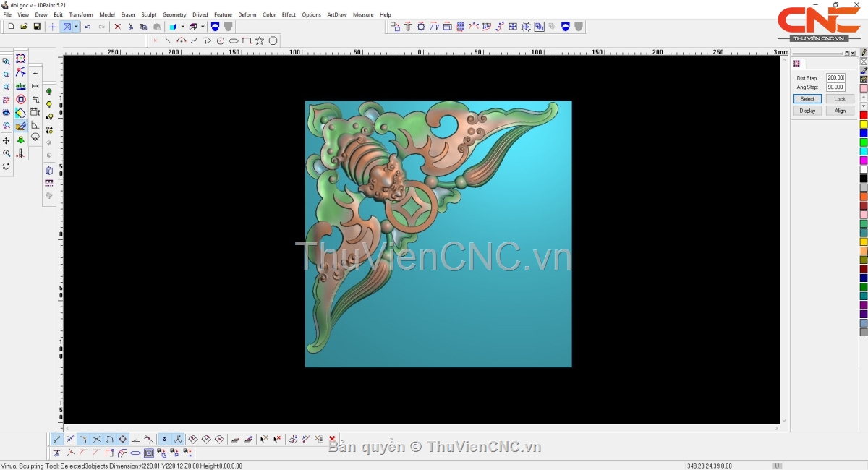Screen dimensions: 868x470
Task: Pick the rectangle drawing tool
Action: click(x=247, y=41)
